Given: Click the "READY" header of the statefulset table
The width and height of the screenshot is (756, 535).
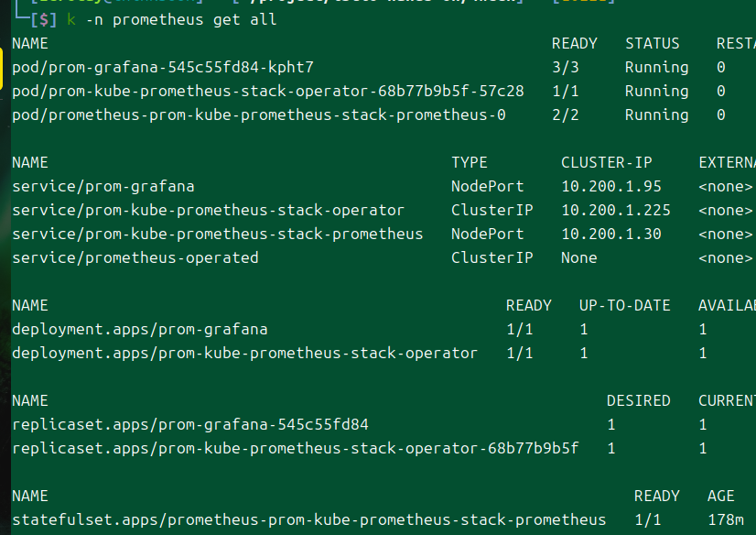Looking at the screenshot, I should [656, 496].
